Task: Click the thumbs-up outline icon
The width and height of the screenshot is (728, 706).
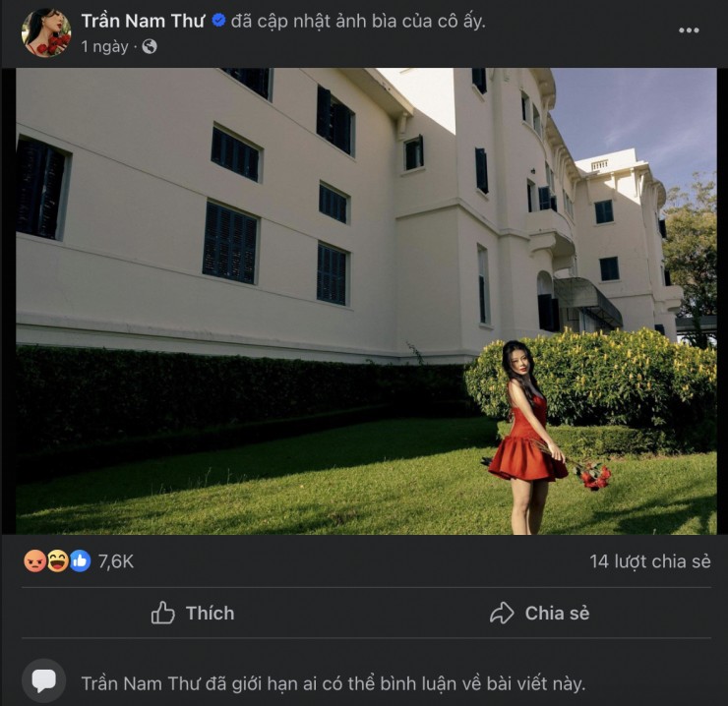Action: [x=162, y=613]
